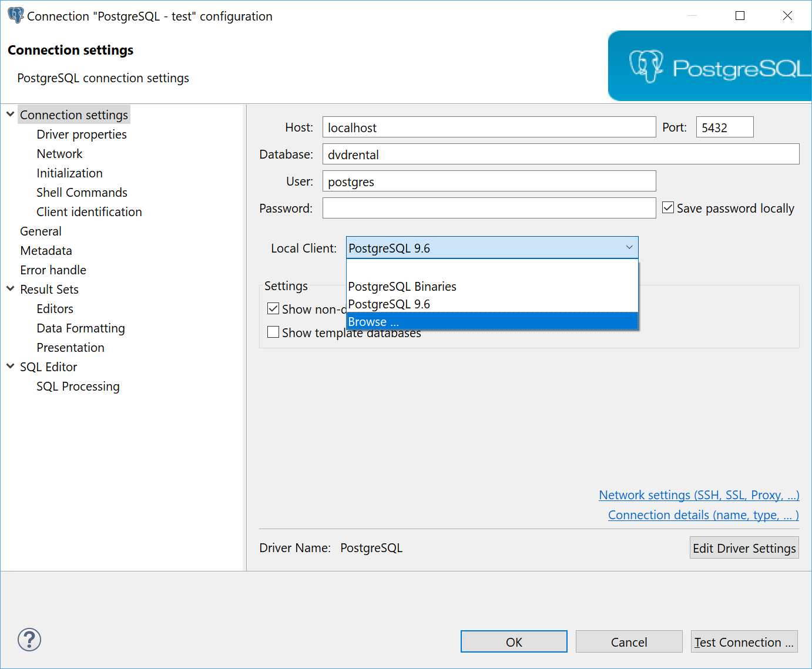The width and height of the screenshot is (812, 669).
Task: Click the DBeaver elephant icon in the title bar
Action: point(16,15)
